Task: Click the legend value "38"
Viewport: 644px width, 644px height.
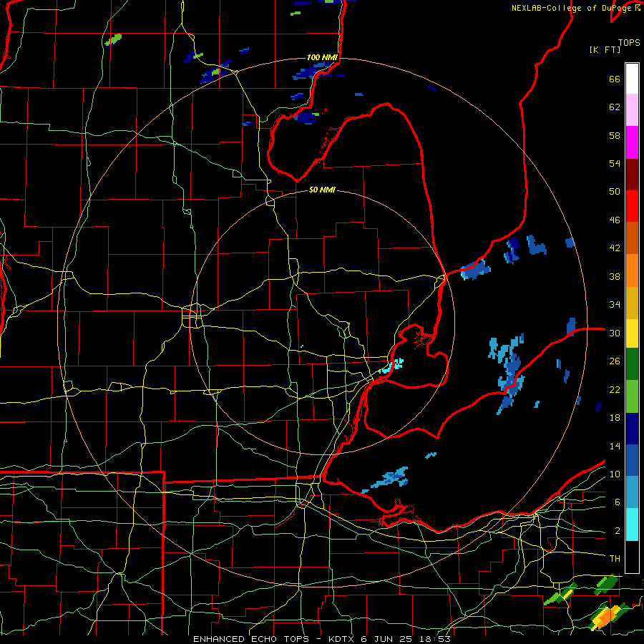Action: point(615,276)
